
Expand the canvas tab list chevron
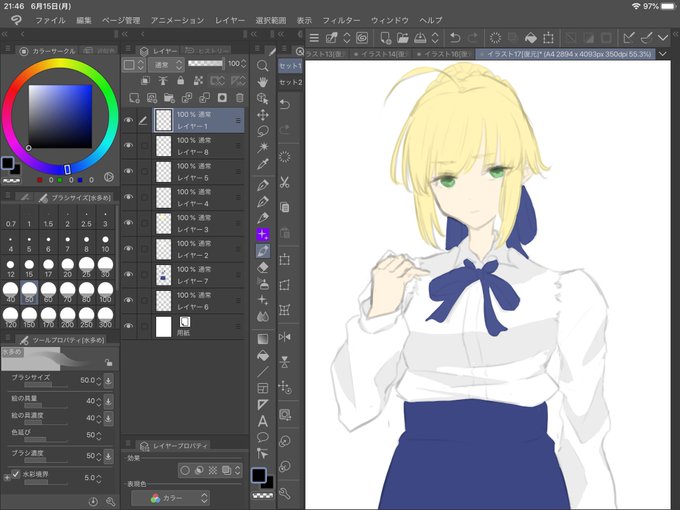click(663, 54)
